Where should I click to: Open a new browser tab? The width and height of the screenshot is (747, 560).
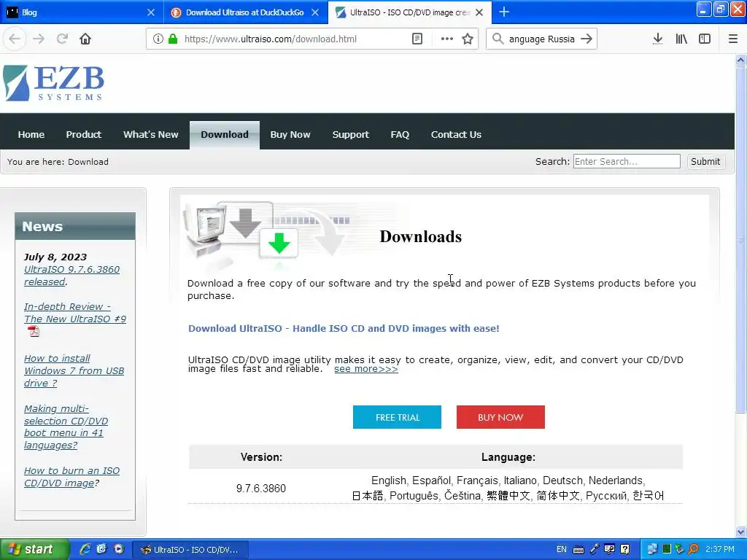point(503,12)
